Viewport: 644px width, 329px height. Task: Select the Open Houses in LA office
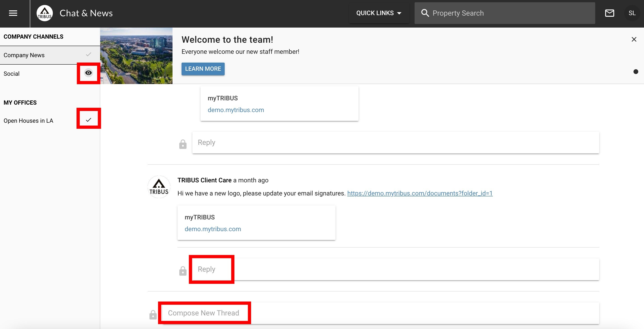50,121
